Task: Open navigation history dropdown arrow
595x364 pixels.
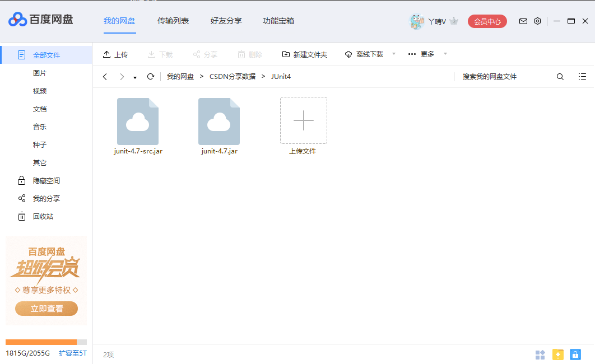Action: coord(134,77)
